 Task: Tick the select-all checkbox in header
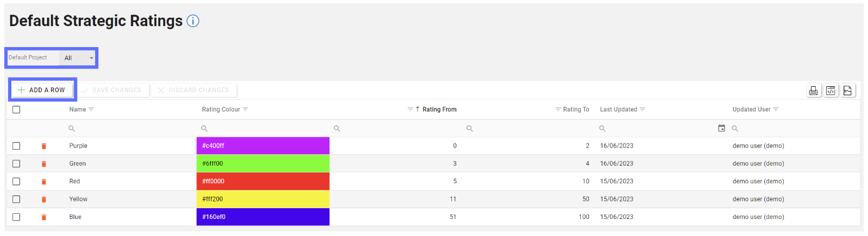(x=16, y=109)
